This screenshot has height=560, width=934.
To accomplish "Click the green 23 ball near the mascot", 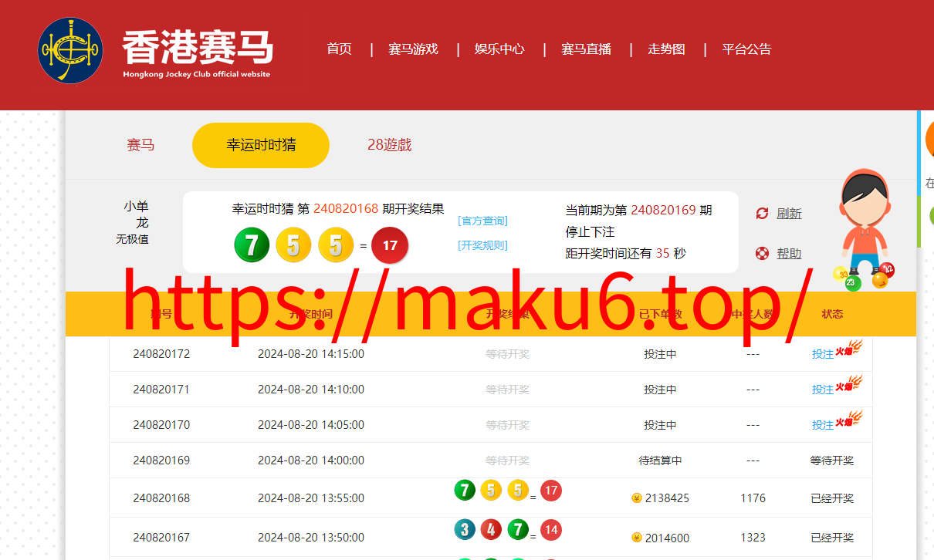I will click(x=852, y=283).
